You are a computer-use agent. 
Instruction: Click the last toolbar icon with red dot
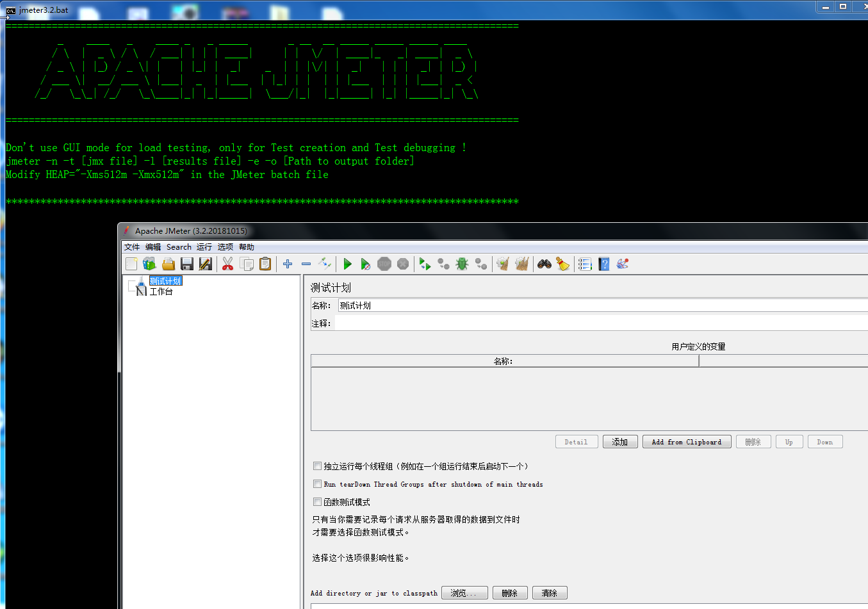coord(623,264)
